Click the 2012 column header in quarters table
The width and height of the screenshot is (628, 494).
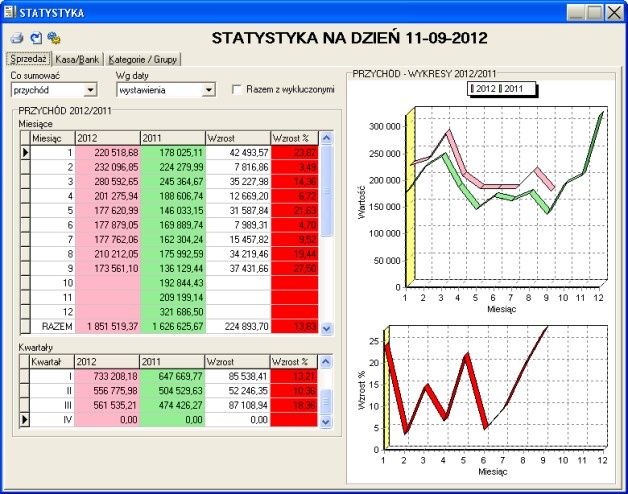pos(107,362)
